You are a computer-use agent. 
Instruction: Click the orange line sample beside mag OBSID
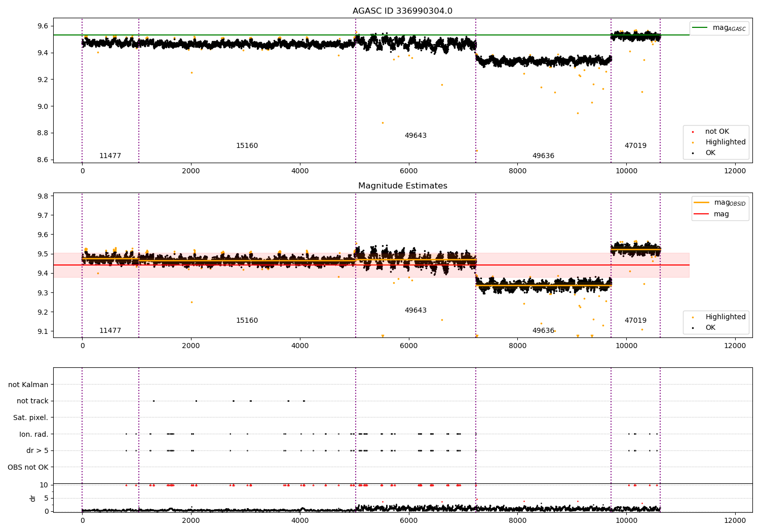(701, 203)
